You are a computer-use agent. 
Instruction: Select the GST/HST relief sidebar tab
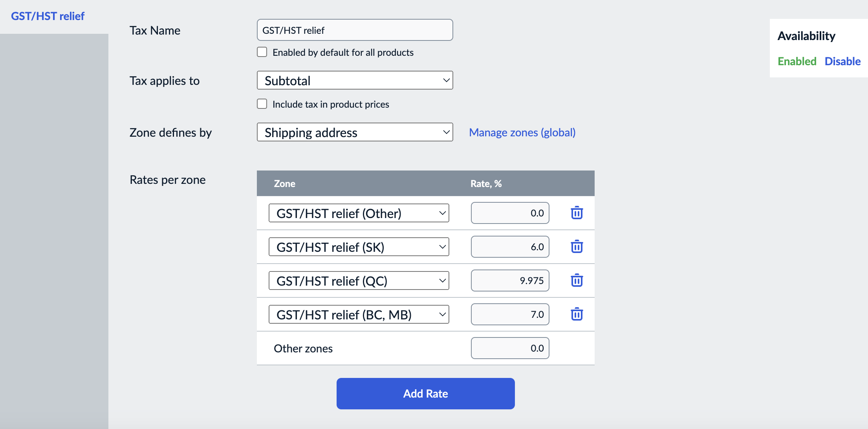point(48,16)
